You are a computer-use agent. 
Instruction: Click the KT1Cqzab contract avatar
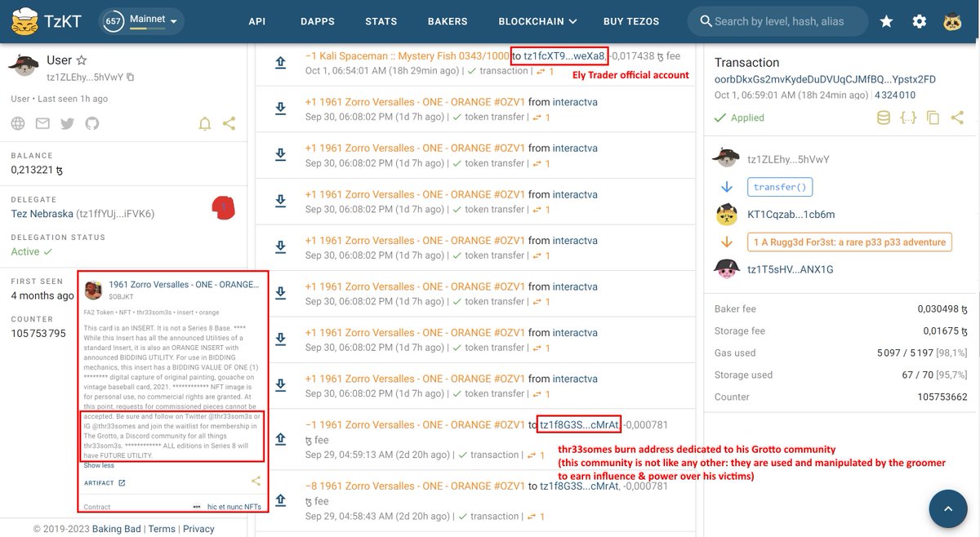click(726, 215)
